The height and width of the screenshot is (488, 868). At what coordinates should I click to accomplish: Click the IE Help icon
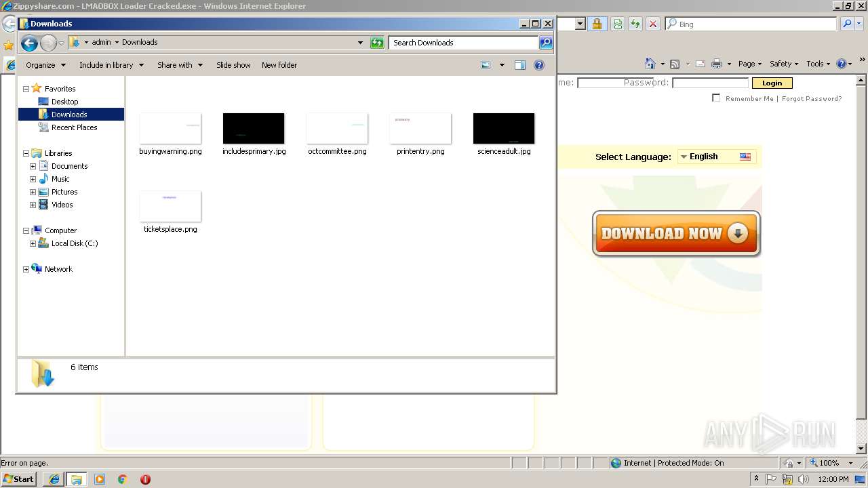[x=841, y=64]
